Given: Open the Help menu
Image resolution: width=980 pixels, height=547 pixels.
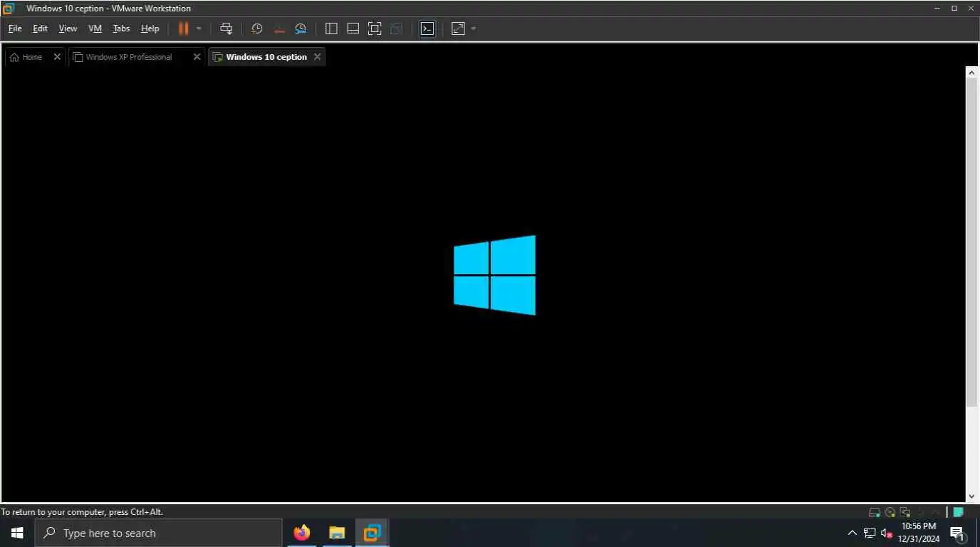Looking at the screenshot, I should pos(150,28).
